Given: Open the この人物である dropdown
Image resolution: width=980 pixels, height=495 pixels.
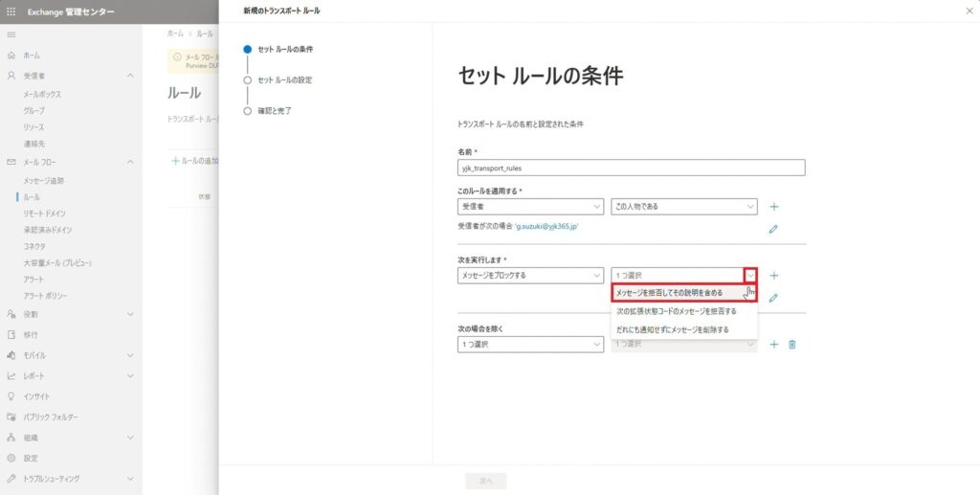Looking at the screenshot, I should tap(684, 206).
